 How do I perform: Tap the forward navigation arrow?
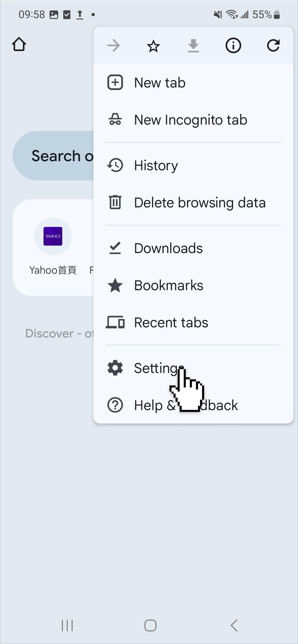[x=113, y=46]
